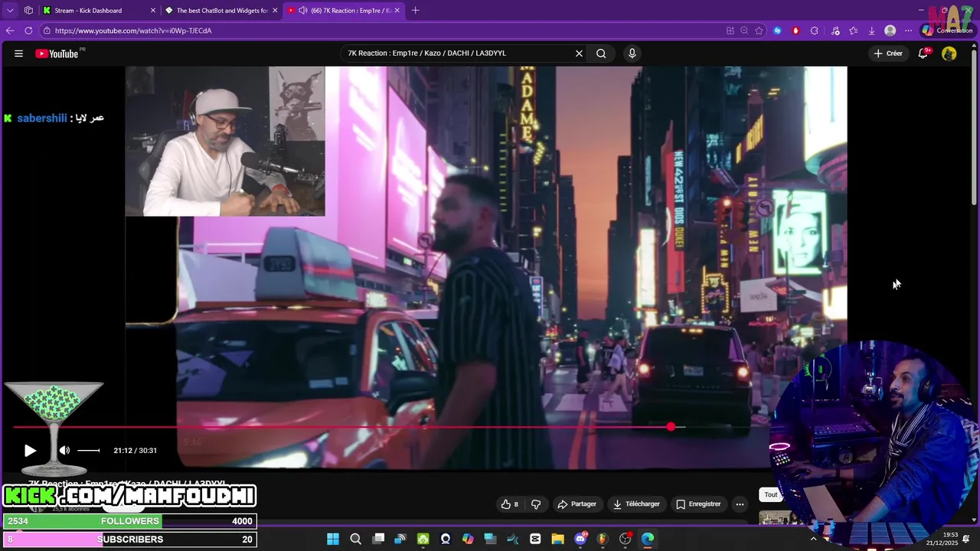Open the Partager share button
Image resolution: width=980 pixels, height=551 pixels.
[x=577, y=504]
